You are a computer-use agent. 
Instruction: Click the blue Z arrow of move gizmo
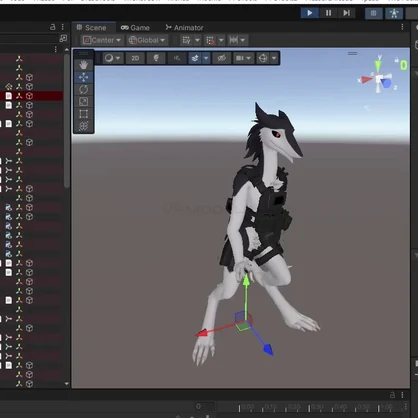pos(268,350)
